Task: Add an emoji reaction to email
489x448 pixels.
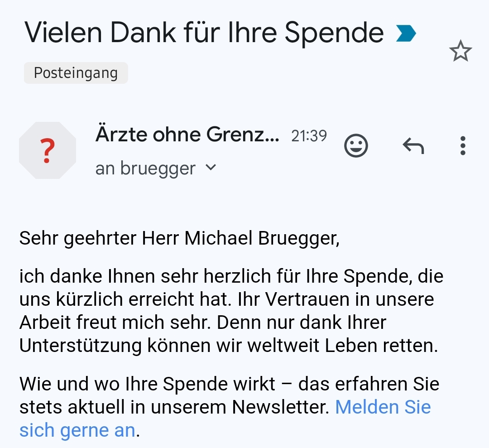Action: [356, 146]
